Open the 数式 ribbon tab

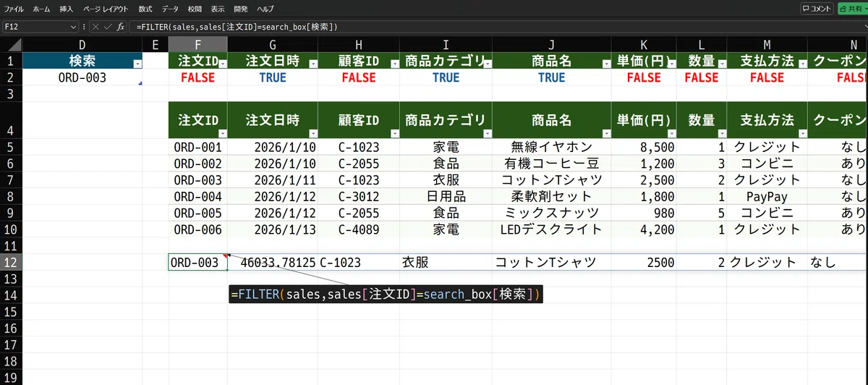coord(145,9)
